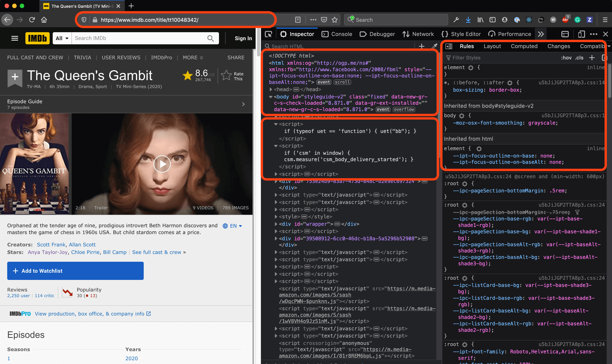Save page to Pocket
This screenshot has width=612, height=364.
point(324,20)
